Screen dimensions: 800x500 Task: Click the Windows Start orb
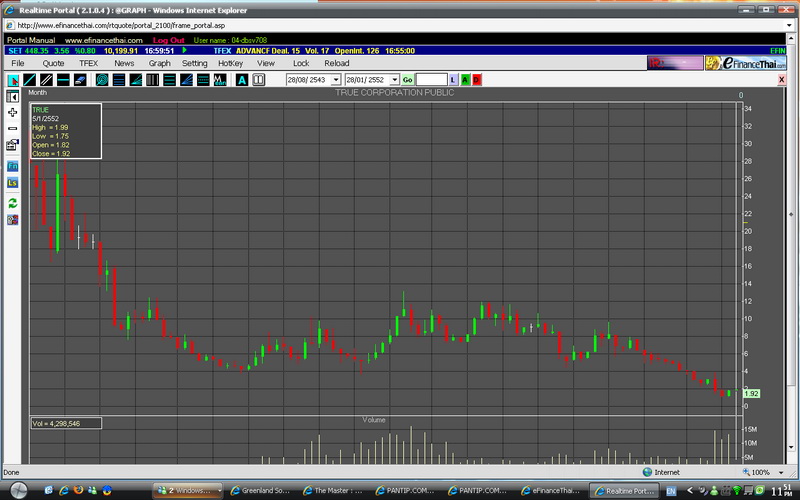tap(18, 490)
